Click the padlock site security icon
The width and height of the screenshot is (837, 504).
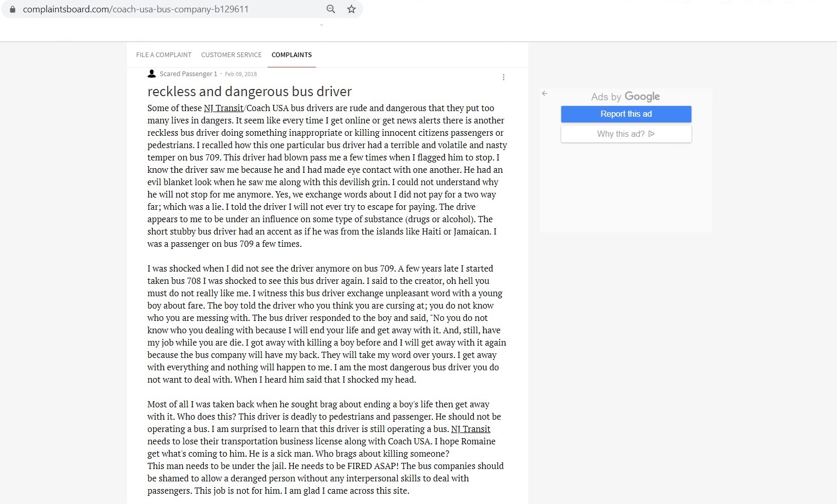(12, 9)
